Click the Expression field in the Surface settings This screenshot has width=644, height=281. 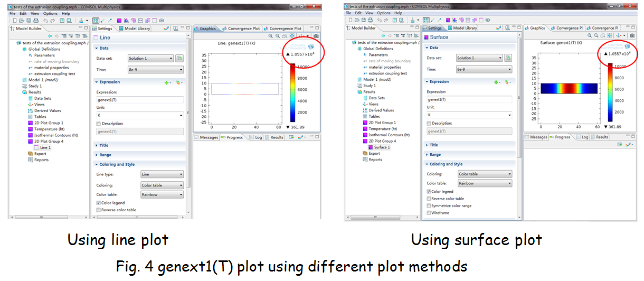pyautogui.click(x=469, y=99)
